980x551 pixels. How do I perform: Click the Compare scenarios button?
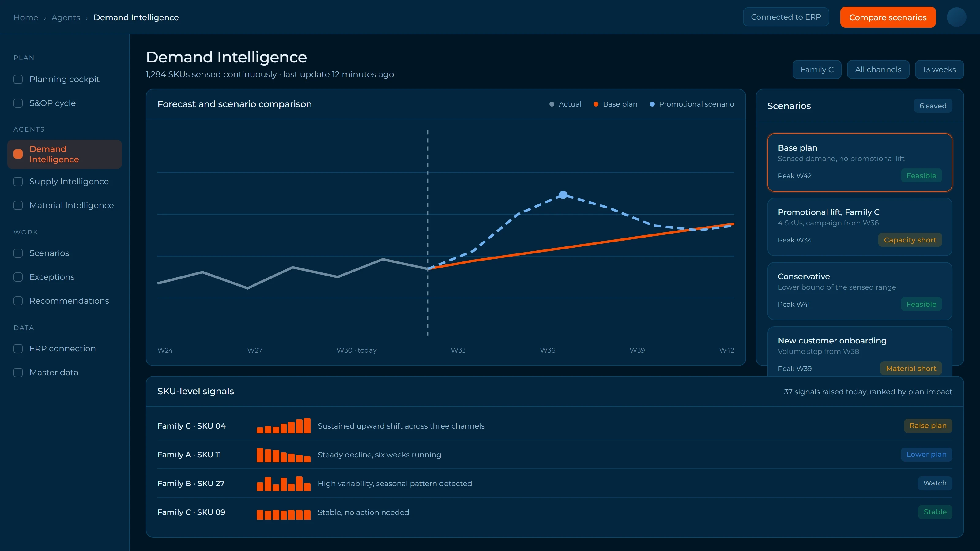click(888, 17)
